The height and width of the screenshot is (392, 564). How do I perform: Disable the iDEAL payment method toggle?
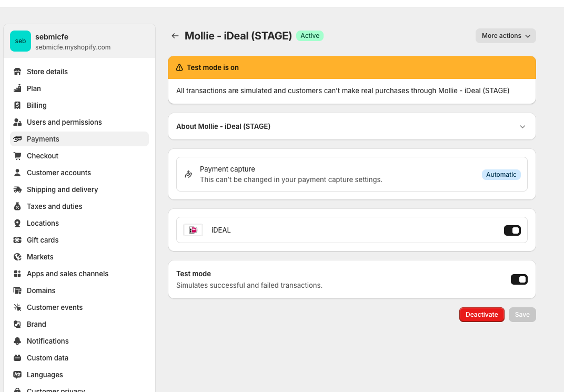pos(512,230)
